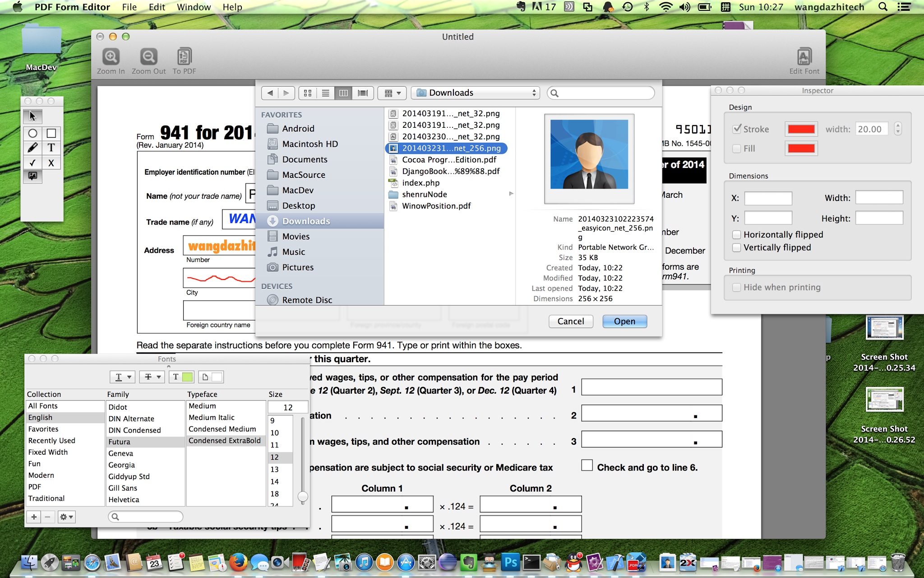The height and width of the screenshot is (578, 924).
Task: Select the checkmark tool
Action: [x=32, y=163]
